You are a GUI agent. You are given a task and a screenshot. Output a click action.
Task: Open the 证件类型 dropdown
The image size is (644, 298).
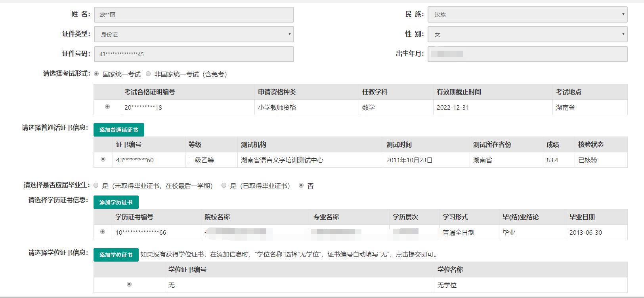pyautogui.click(x=194, y=34)
